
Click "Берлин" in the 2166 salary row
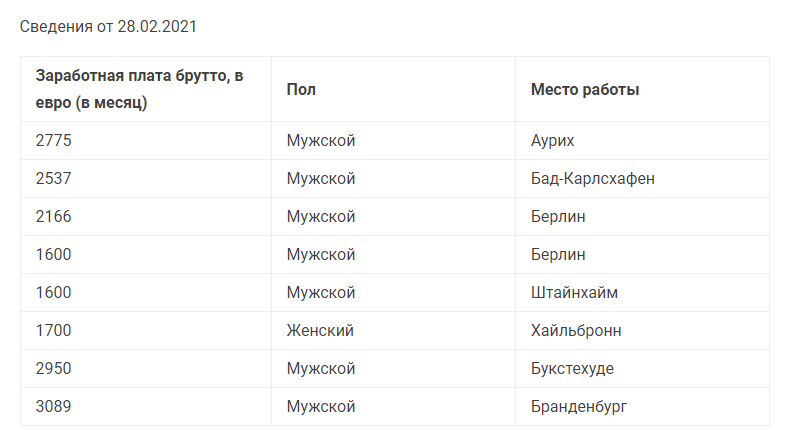coord(558,217)
